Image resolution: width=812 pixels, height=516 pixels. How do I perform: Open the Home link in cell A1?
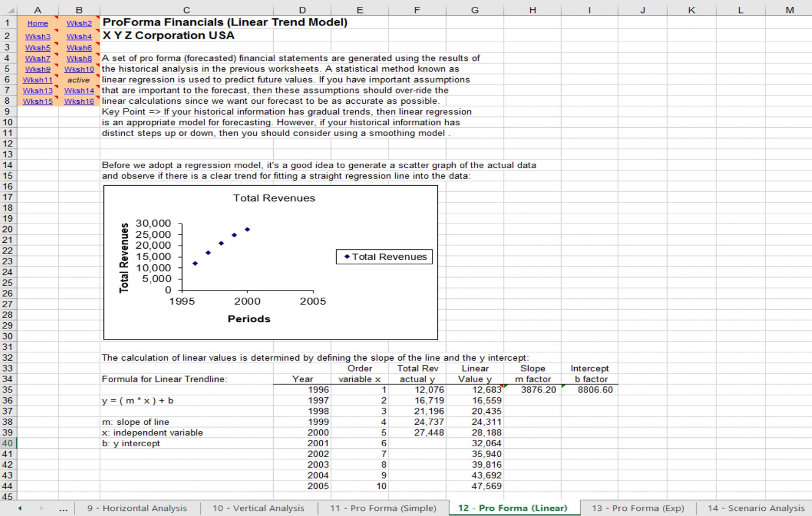coord(38,23)
